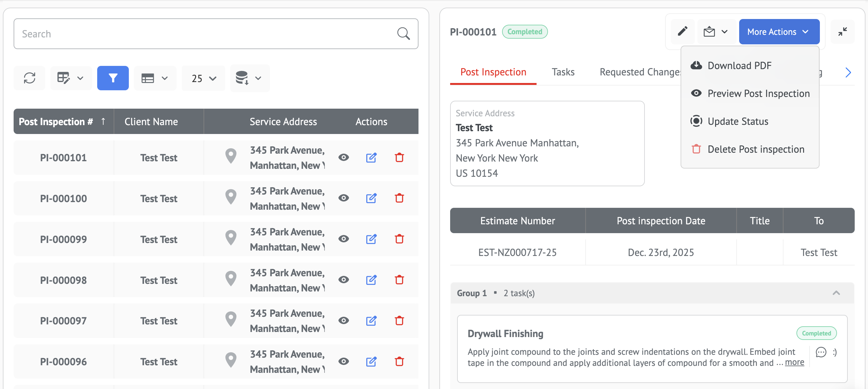Switch to the Tasks tab
Image resolution: width=868 pixels, height=389 pixels.
click(563, 72)
